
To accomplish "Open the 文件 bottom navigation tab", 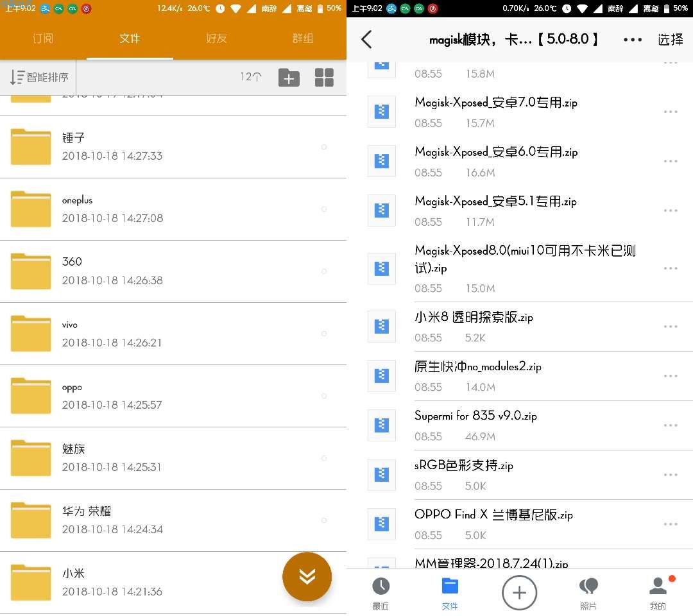I will (450, 593).
